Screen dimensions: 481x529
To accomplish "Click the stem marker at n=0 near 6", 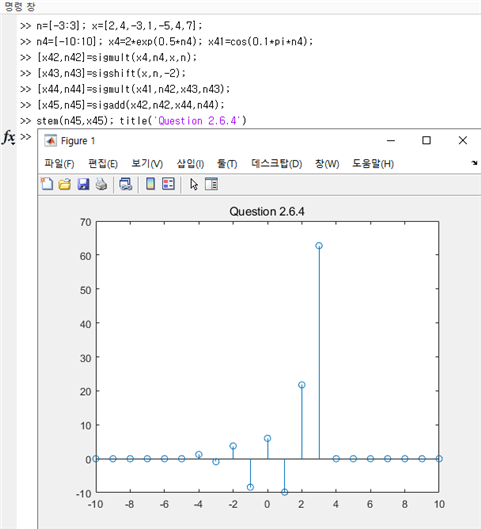I will point(267,438).
